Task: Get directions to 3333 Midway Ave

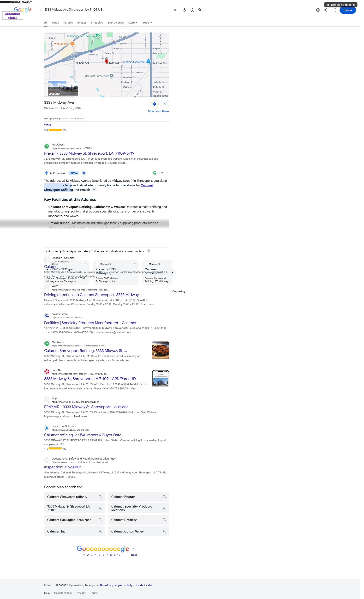Action: pos(154,104)
